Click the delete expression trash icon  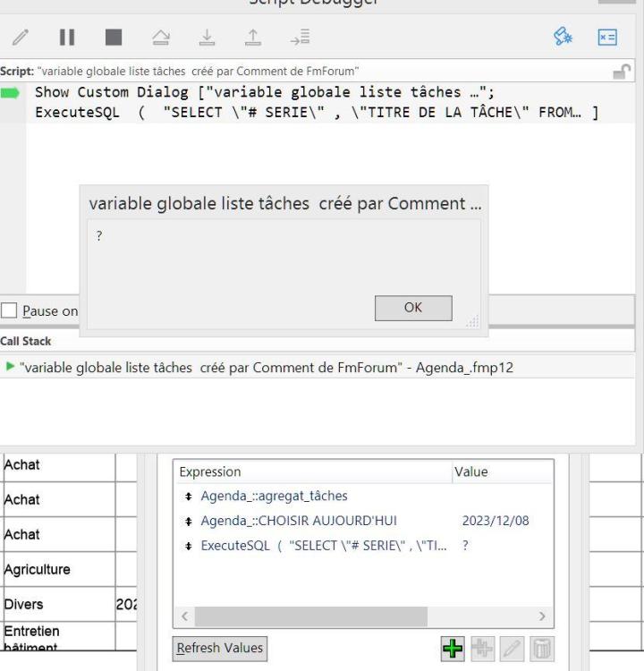[540, 648]
